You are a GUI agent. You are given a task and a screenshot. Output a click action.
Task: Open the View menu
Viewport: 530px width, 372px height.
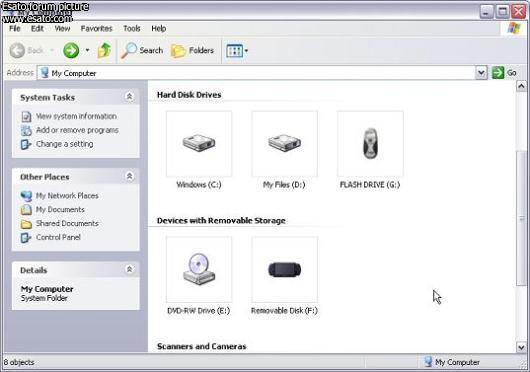click(63, 28)
